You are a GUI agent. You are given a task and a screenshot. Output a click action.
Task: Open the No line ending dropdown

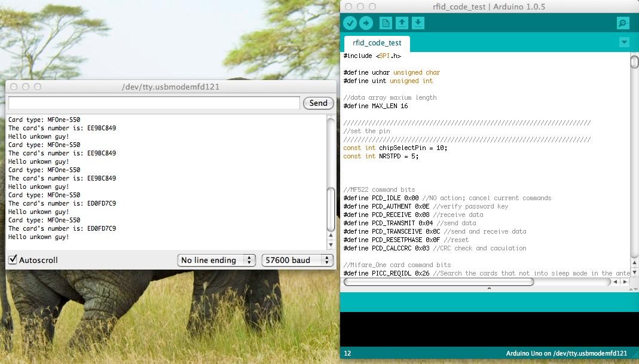coord(216,260)
